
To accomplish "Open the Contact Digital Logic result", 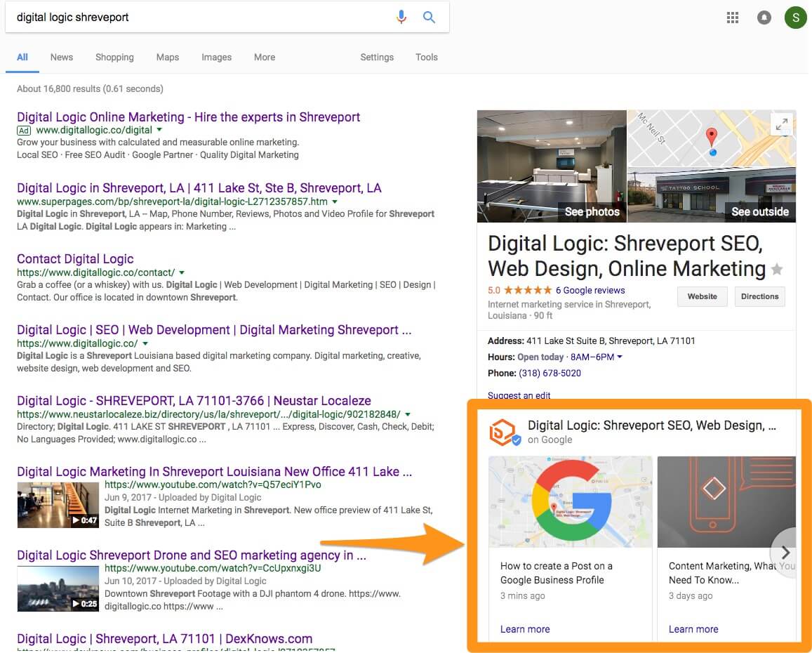I will click(75, 258).
